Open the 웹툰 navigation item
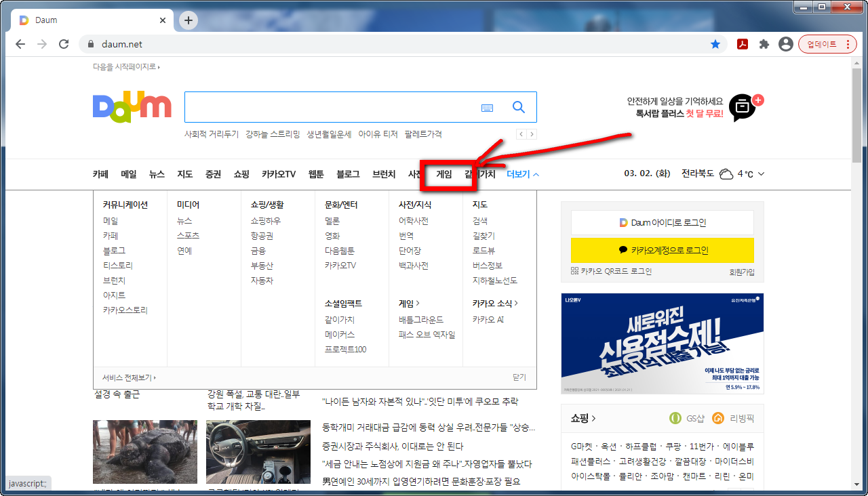This screenshot has height=496, width=868. coord(316,174)
